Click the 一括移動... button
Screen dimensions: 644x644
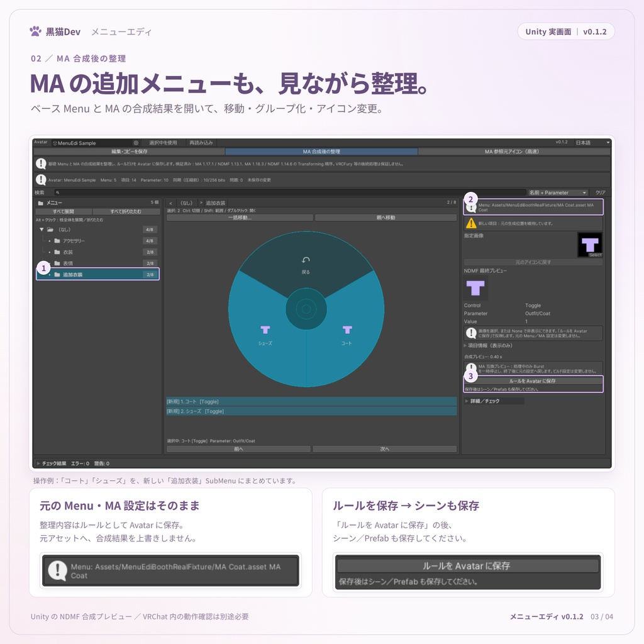point(240,218)
